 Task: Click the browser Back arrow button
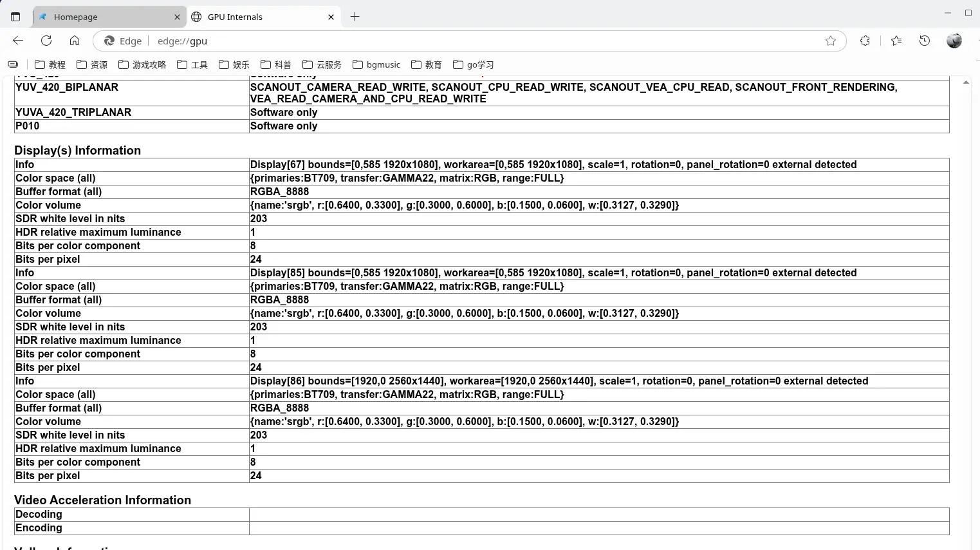pyautogui.click(x=18, y=41)
